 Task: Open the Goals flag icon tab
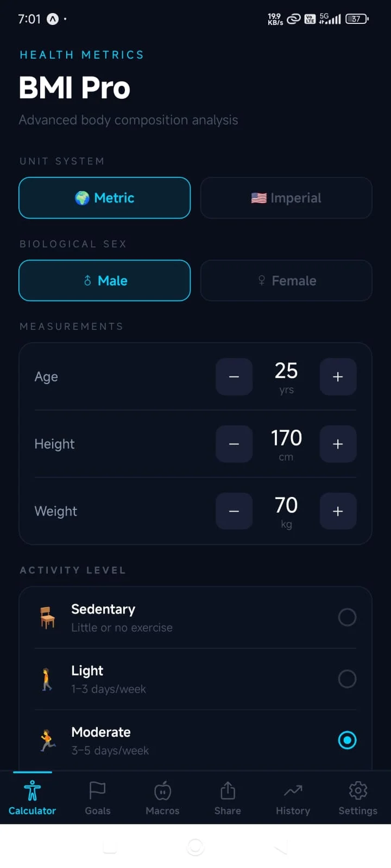[x=97, y=791]
